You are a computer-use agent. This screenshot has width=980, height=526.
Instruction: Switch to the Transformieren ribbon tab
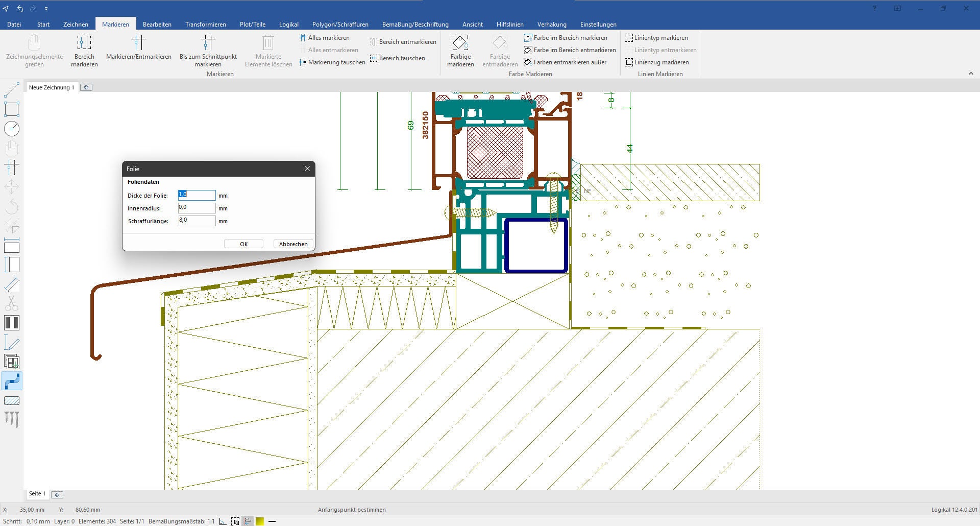click(206, 24)
